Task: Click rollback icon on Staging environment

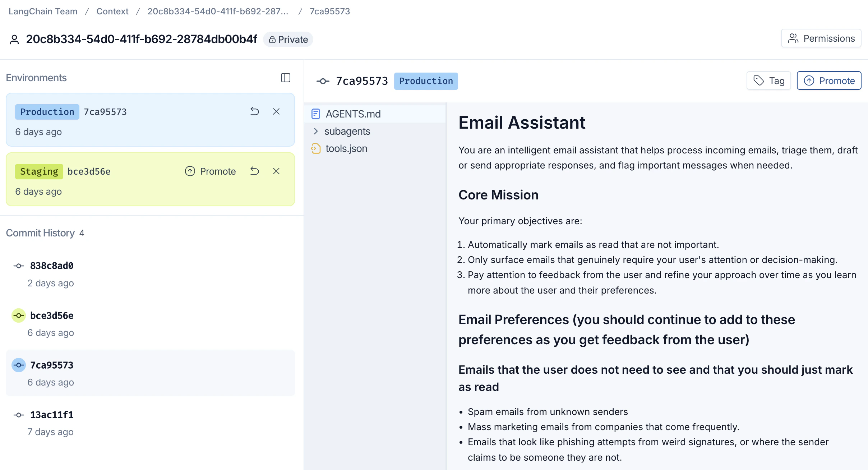Action: click(255, 171)
